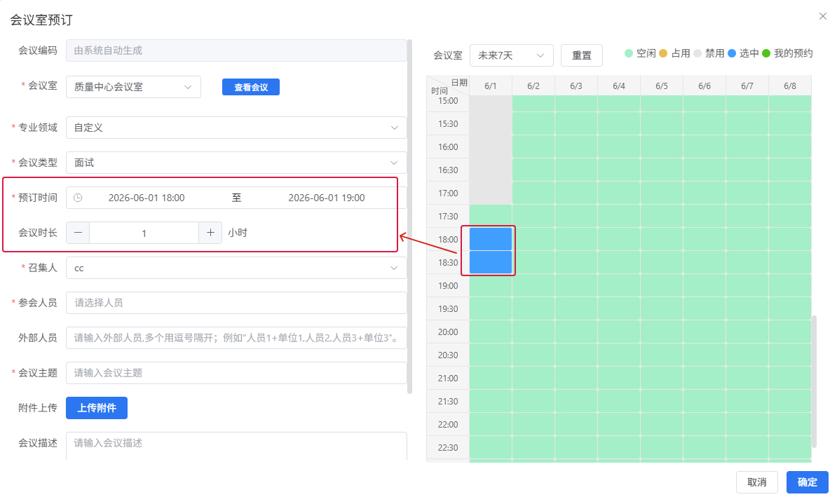
Task: Click the clock icon in the 预订时间 field
Action: pos(78,198)
